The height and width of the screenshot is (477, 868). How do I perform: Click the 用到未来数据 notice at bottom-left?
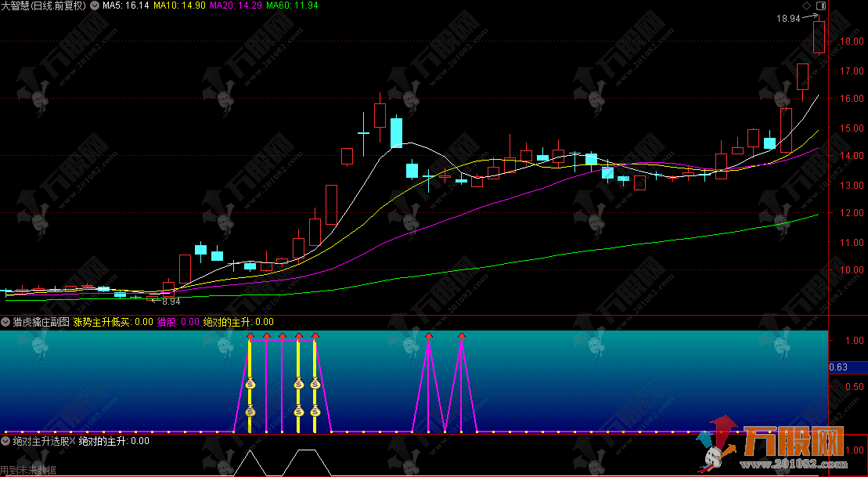[28, 470]
